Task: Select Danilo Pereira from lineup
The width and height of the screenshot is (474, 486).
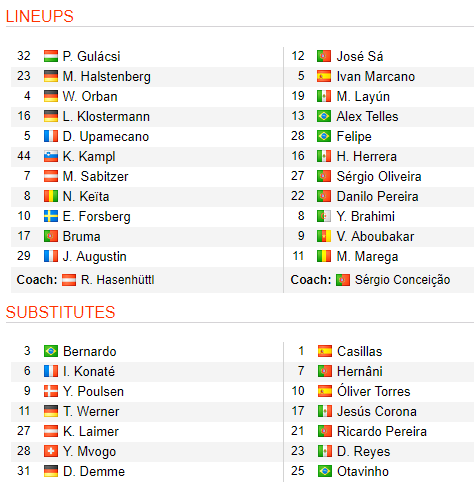Action: pos(377,197)
